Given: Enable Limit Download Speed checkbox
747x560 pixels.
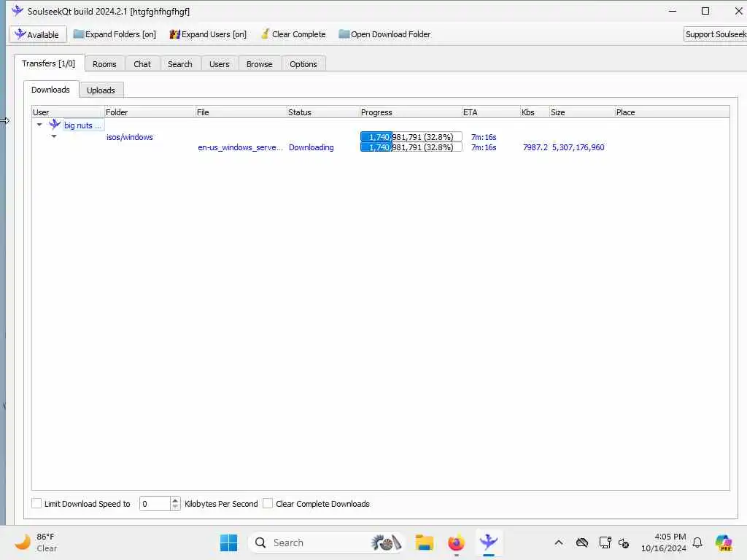Looking at the screenshot, I should coord(36,503).
